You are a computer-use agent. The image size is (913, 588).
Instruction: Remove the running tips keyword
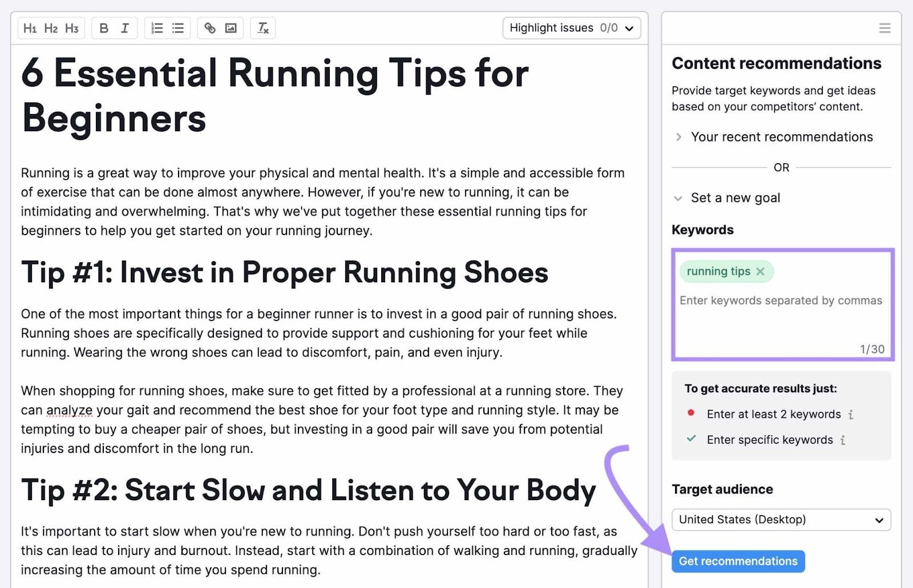761,271
